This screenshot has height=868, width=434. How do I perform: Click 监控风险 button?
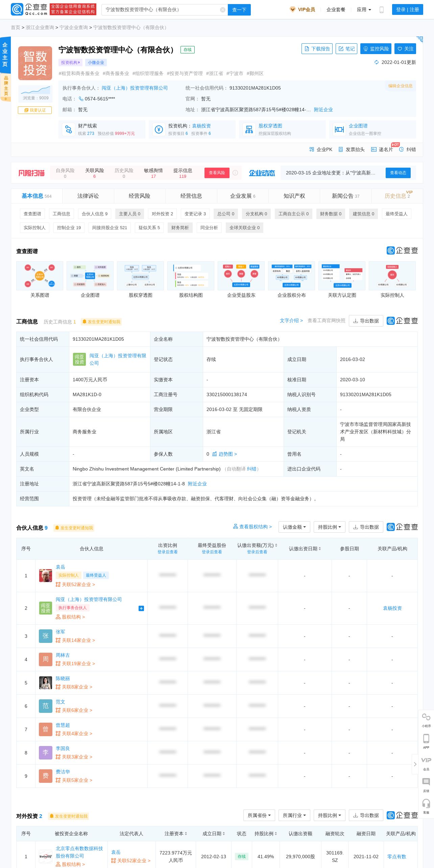tap(376, 49)
